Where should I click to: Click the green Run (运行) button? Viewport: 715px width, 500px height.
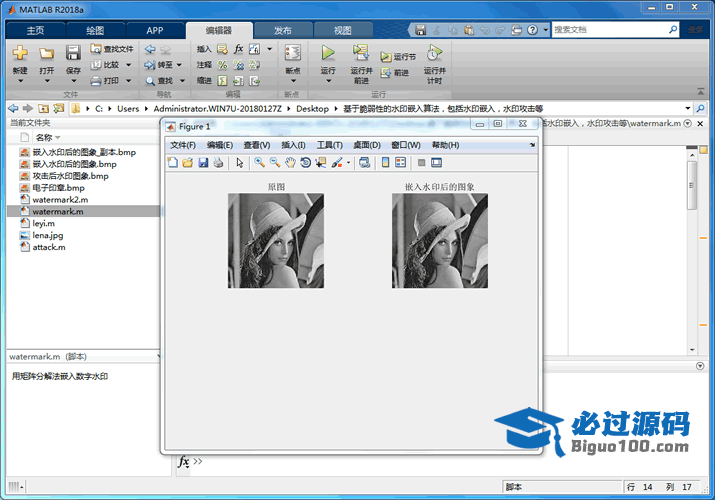pos(328,53)
